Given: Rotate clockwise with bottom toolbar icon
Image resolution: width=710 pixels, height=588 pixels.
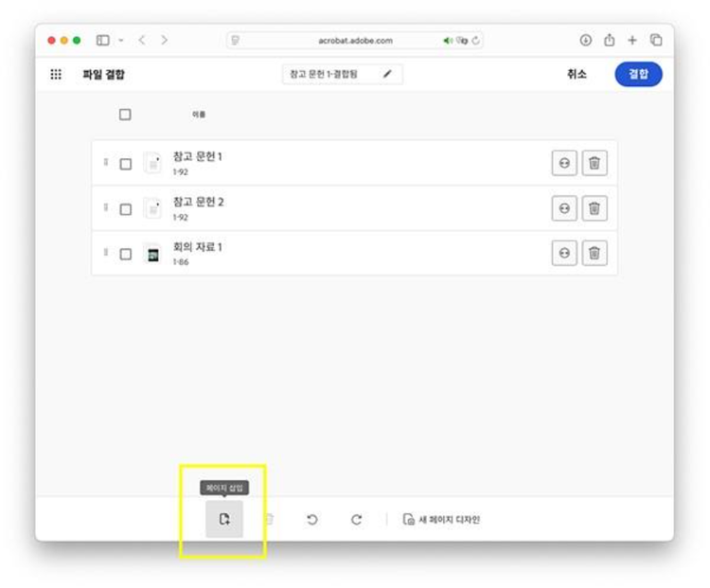Looking at the screenshot, I should (356, 519).
